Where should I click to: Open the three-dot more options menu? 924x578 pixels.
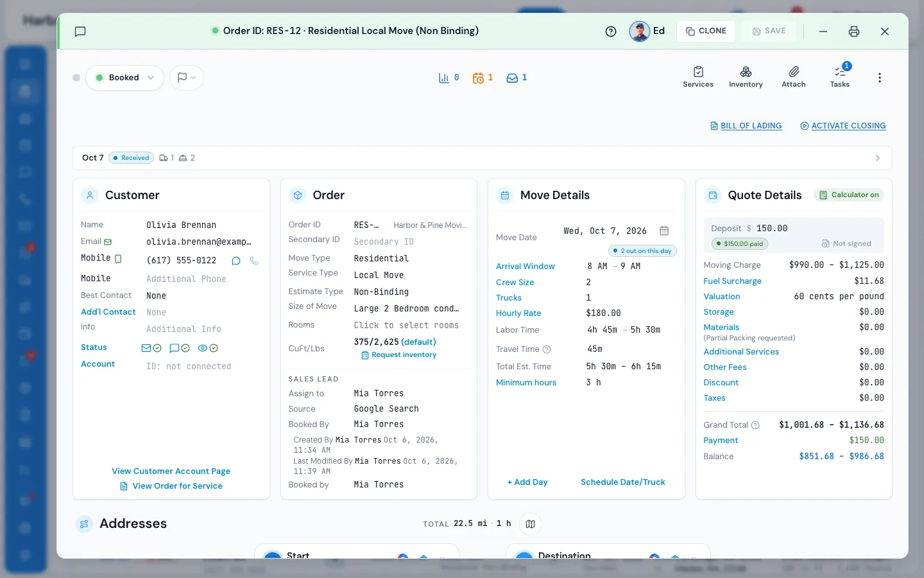880,78
